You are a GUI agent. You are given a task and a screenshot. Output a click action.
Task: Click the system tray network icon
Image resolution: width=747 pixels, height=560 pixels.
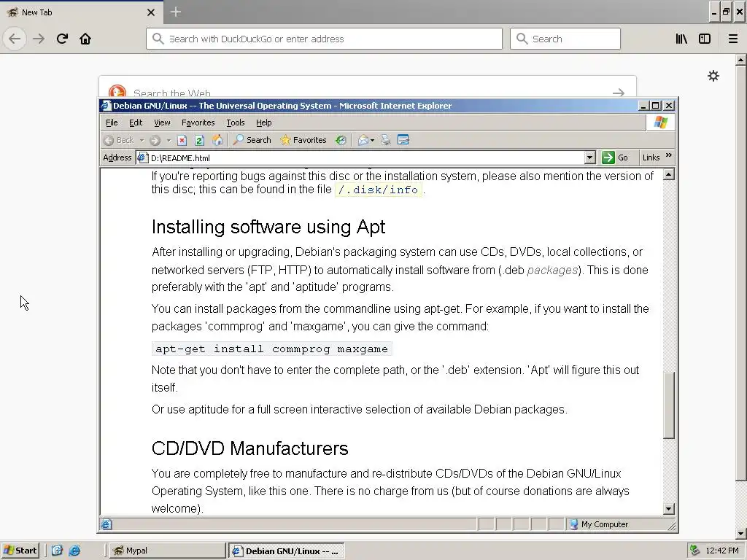tap(694, 551)
